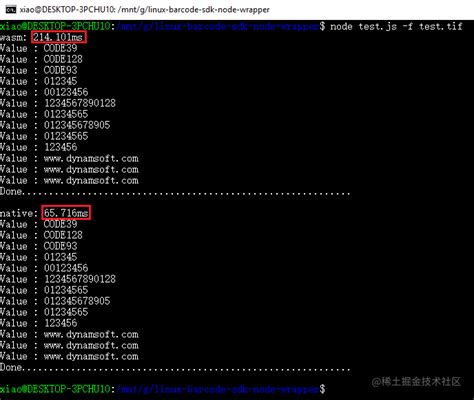Image resolution: width=474 pixels, height=400 pixels.
Task: Click the terminal icon in title bar
Action: 11,9
